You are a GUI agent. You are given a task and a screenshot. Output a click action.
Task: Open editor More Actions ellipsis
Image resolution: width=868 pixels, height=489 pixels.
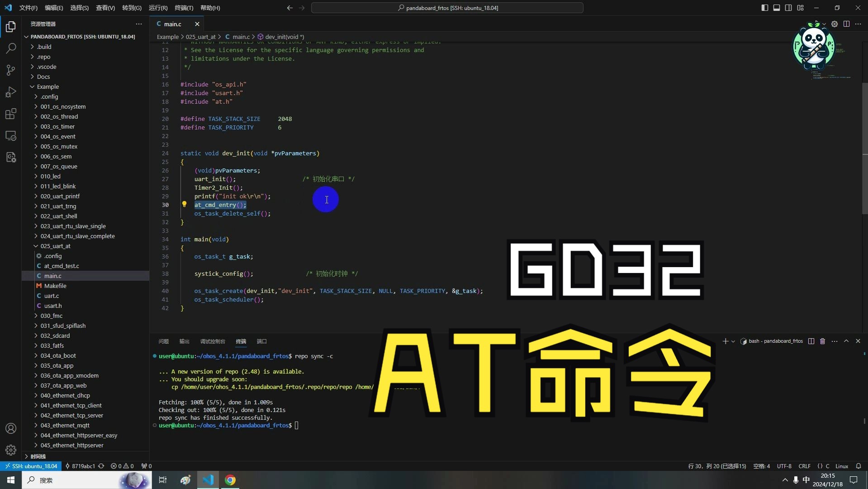(858, 24)
